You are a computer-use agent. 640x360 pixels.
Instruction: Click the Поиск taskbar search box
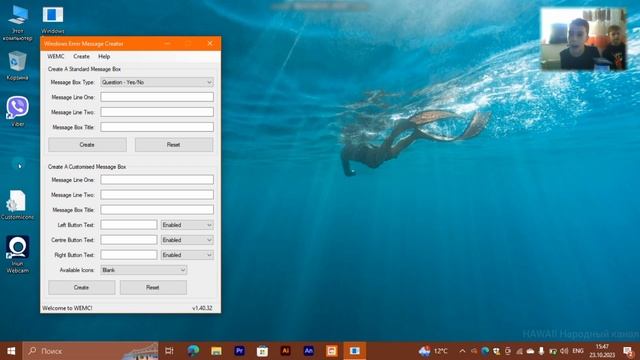coord(90,351)
